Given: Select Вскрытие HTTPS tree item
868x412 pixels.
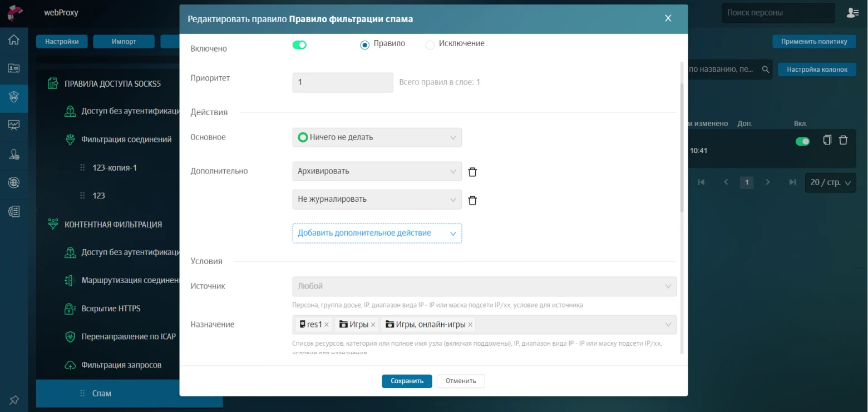Looking at the screenshot, I should [111, 309].
